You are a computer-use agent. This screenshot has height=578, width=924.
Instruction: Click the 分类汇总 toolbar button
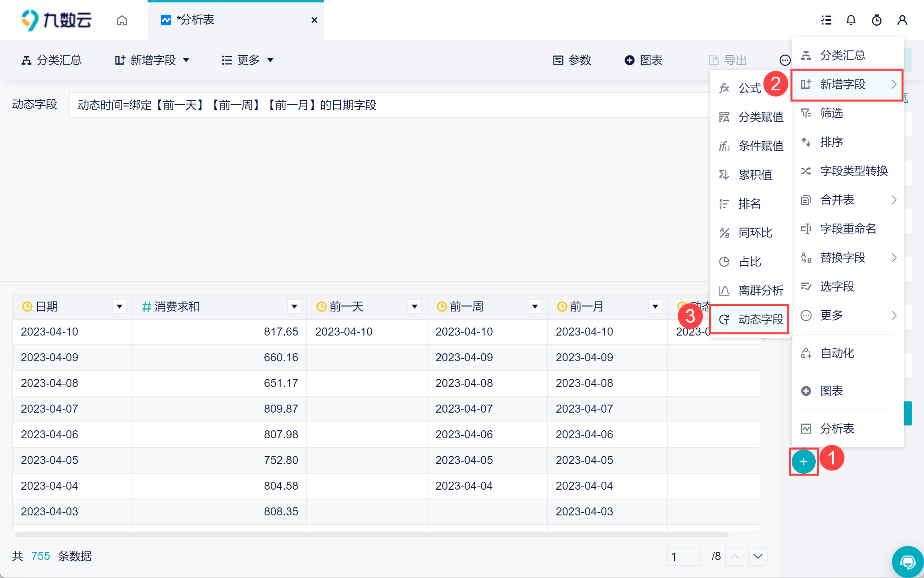pos(51,60)
